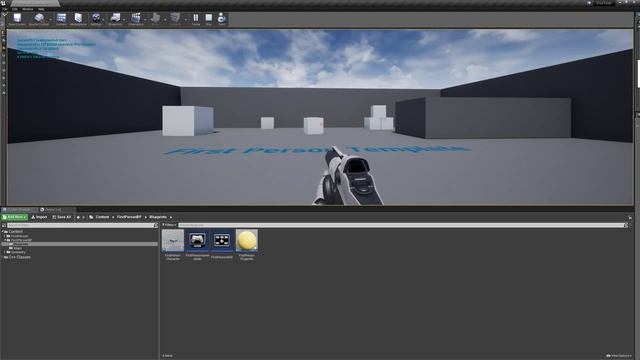Eject from the player controller

222,18
